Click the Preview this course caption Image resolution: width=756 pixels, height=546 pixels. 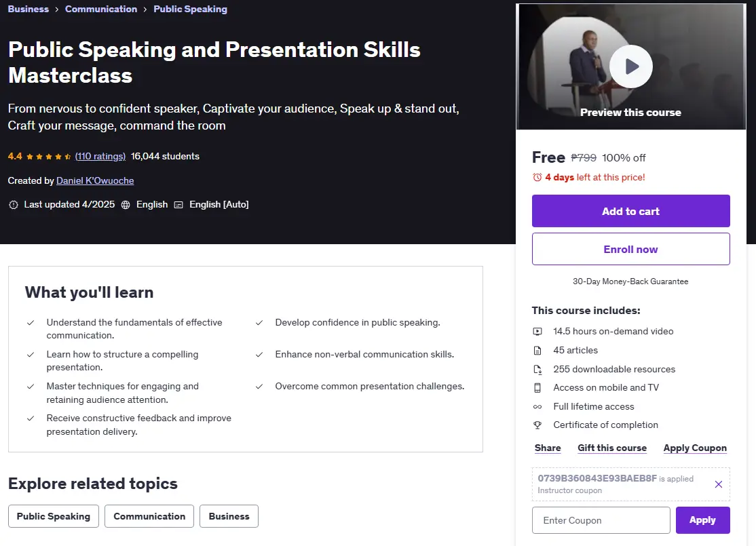point(630,113)
